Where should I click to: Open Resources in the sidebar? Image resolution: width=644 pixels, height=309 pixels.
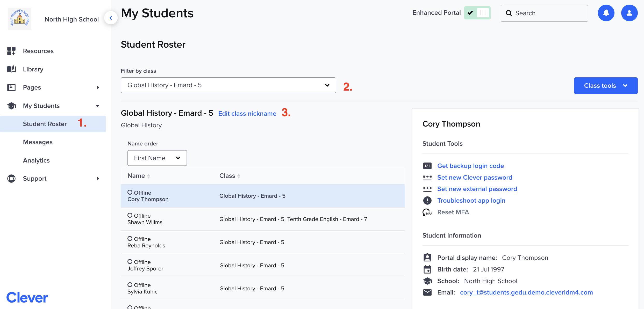click(x=38, y=51)
